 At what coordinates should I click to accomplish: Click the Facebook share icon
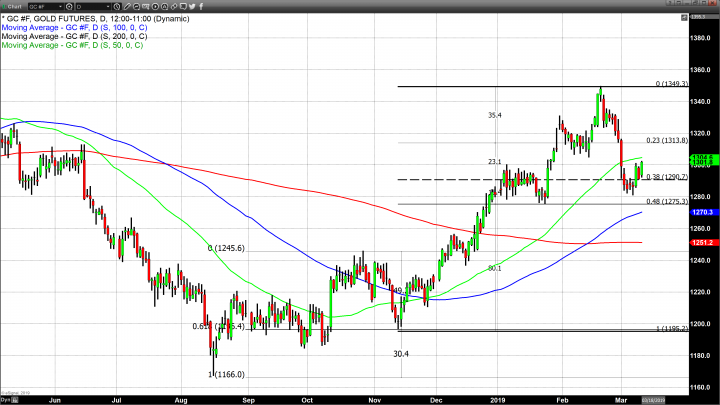[202, 7]
